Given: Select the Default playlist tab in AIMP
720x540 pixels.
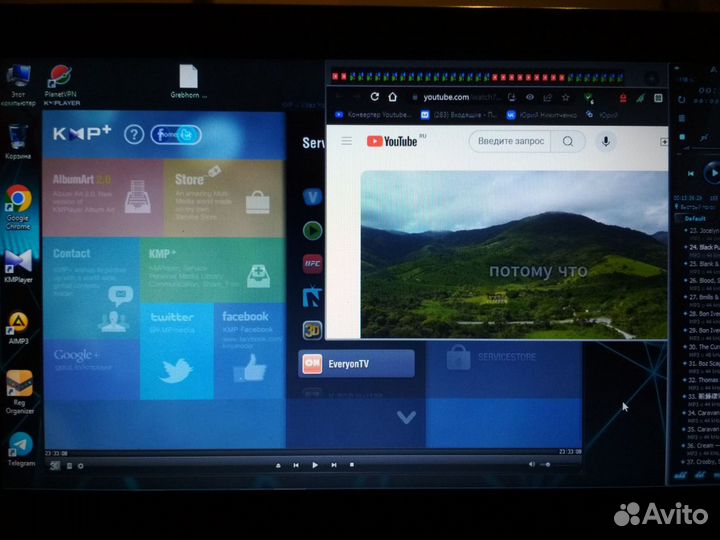Looking at the screenshot, I should point(695,219).
